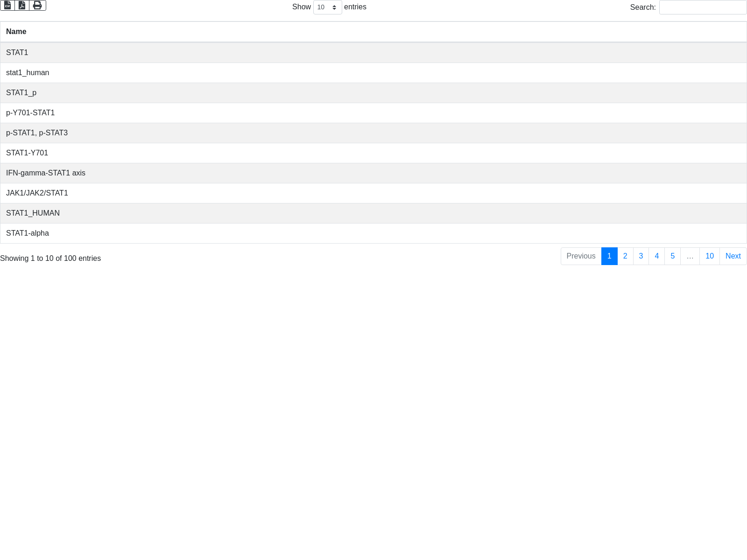
Task: Select the STAT1-alpha row
Action: coord(28,233)
